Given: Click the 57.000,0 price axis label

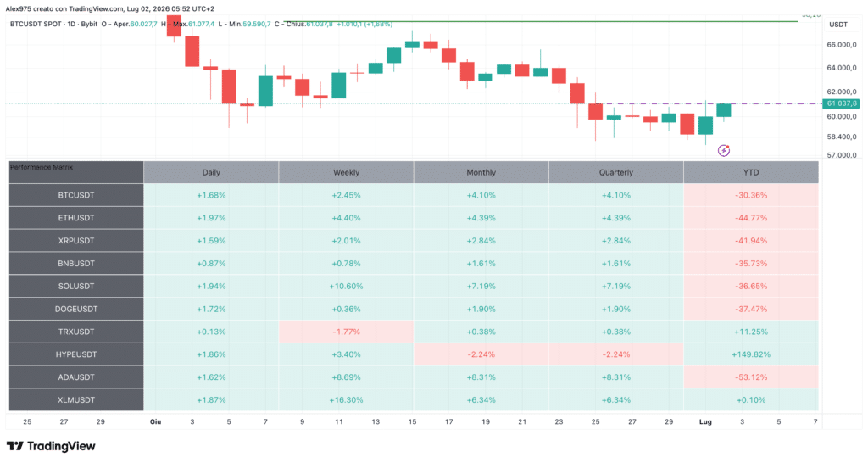Looking at the screenshot, I should click(x=842, y=155).
